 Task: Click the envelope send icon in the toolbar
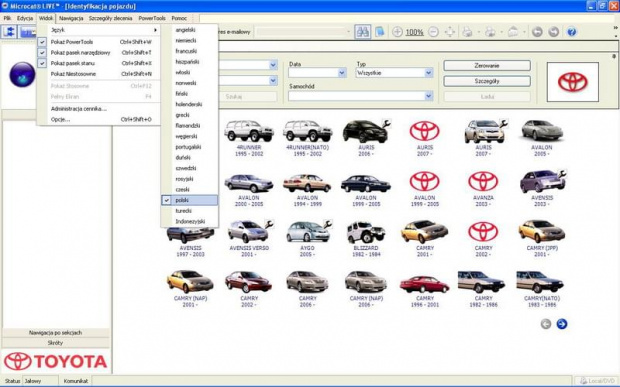513,32
